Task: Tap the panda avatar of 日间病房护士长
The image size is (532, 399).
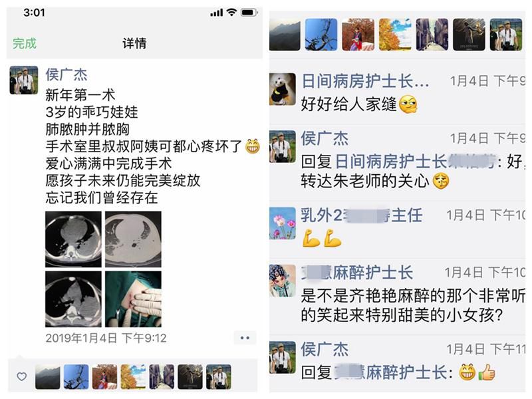Action: pos(283,89)
